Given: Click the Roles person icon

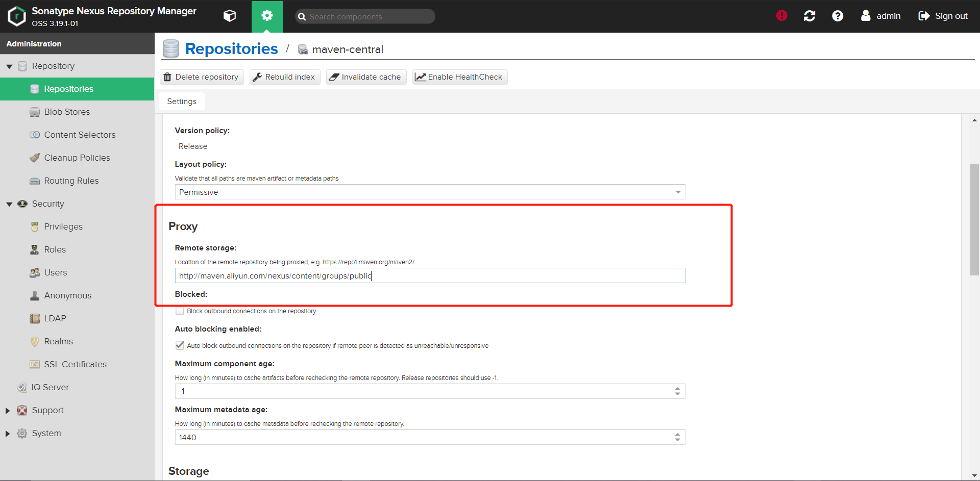Looking at the screenshot, I should (x=35, y=249).
